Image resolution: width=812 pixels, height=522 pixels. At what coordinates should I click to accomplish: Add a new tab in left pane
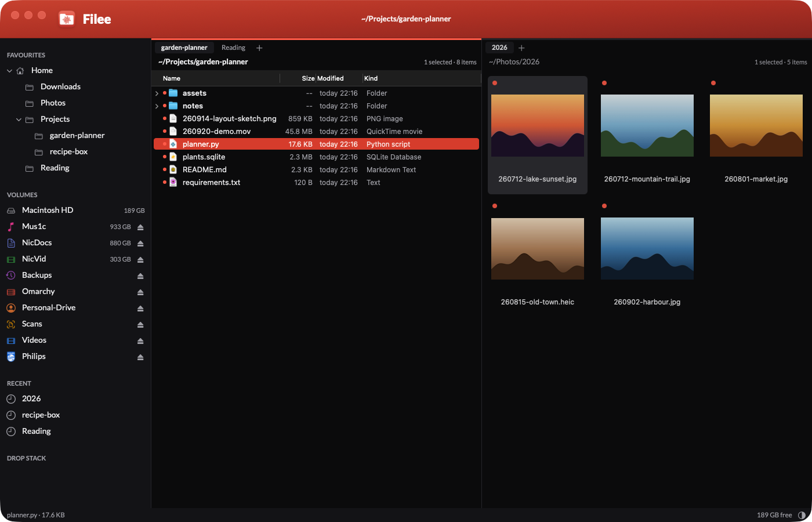[x=259, y=48]
